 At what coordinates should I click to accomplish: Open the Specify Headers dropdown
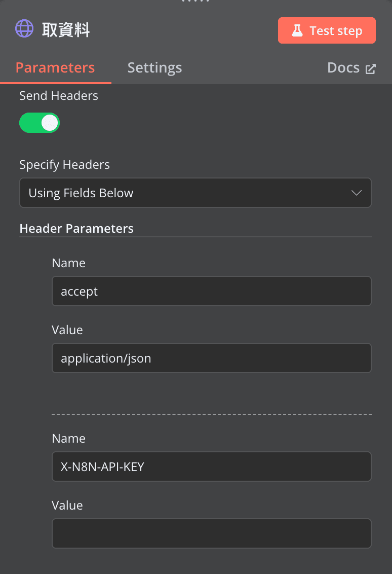tap(195, 193)
